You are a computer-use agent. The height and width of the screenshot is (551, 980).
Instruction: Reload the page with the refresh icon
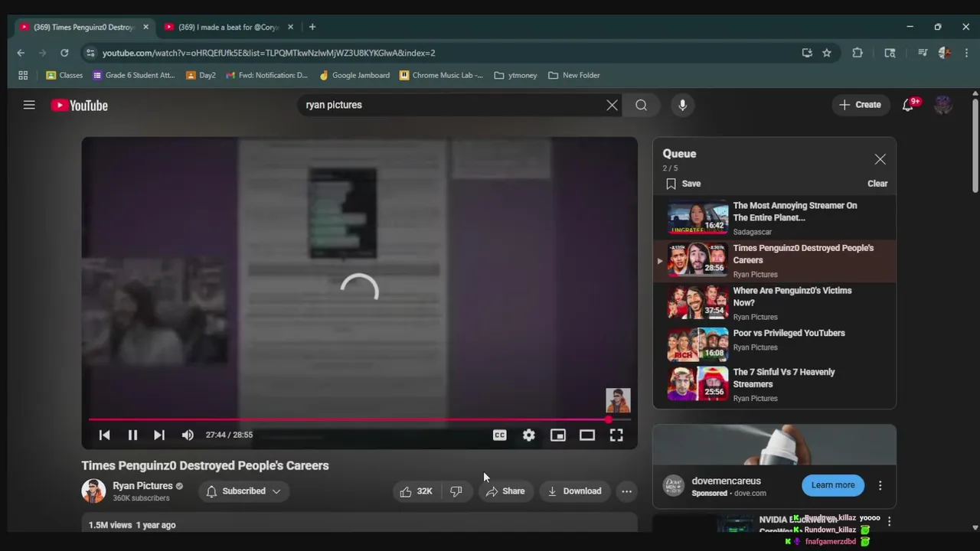(x=64, y=53)
